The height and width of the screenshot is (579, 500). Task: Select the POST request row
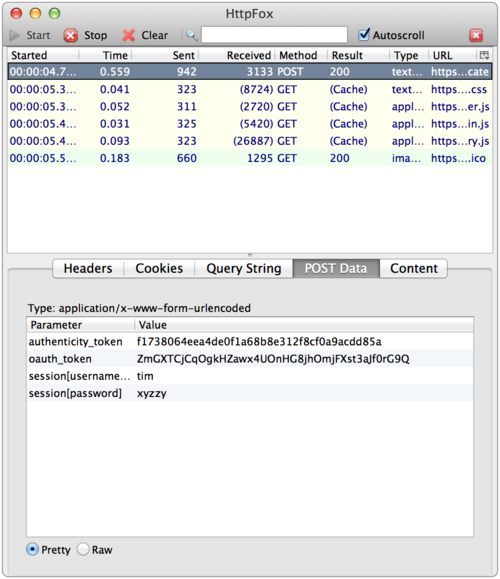tap(250, 72)
